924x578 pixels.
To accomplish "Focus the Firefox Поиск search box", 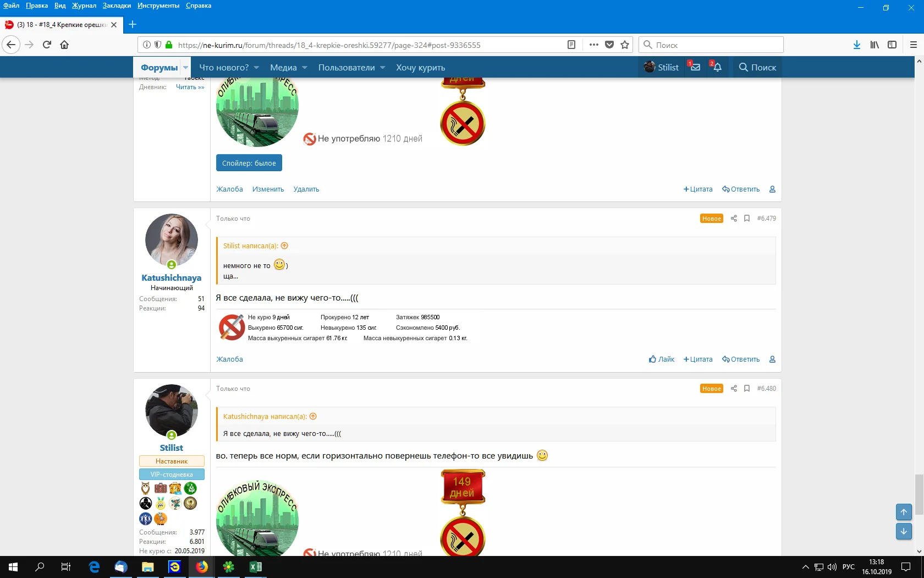I will click(x=711, y=45).
